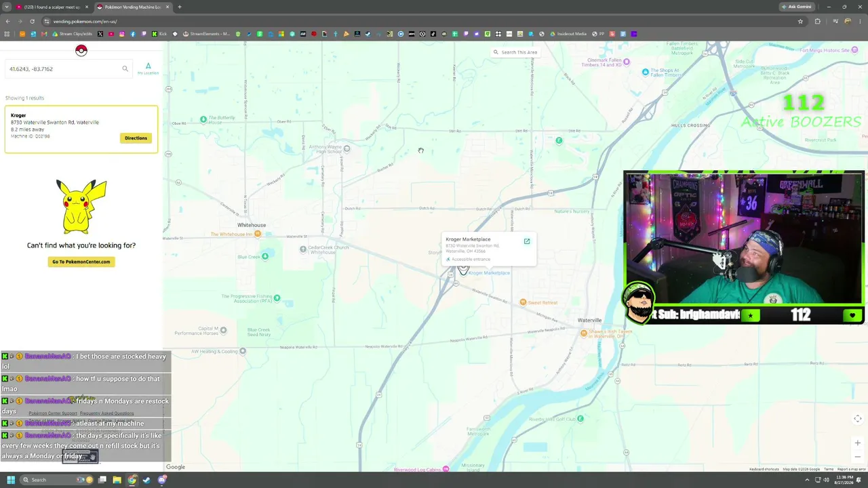Click Shawn's Irish Tavern marker
The width and height of the screenshot is (868, 488).
[584, 333]
